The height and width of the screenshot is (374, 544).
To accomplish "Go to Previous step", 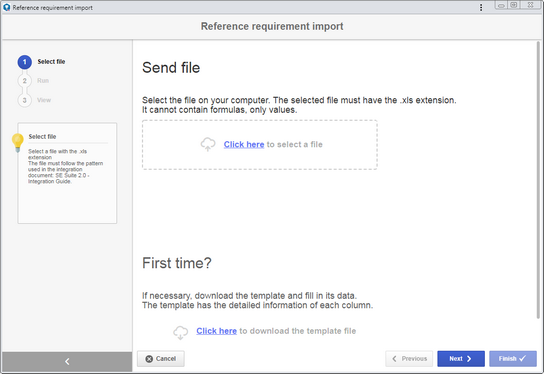I will [x=409, y=359].
